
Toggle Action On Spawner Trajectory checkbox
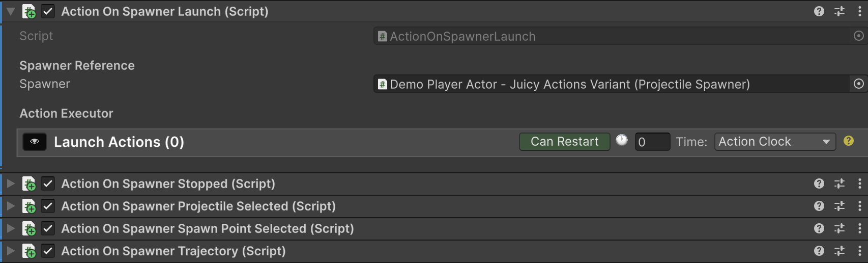click(48, 251)
